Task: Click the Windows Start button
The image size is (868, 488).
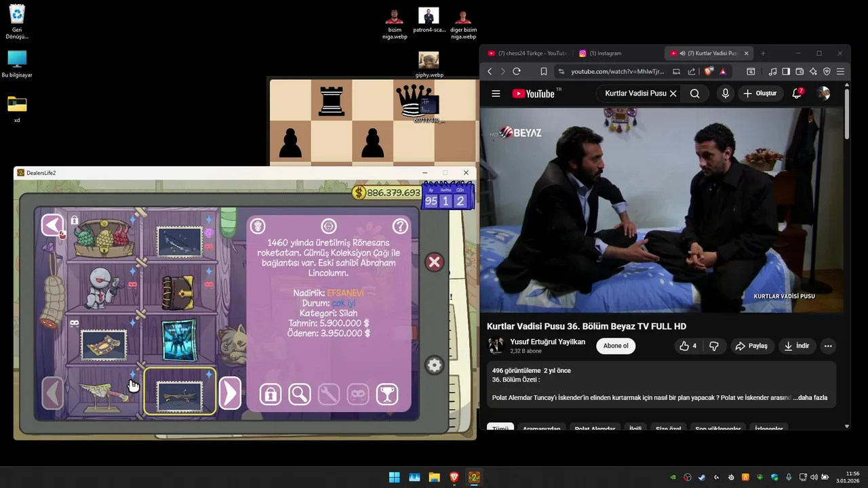Action: pyautogui.click(x=394, y=477)
